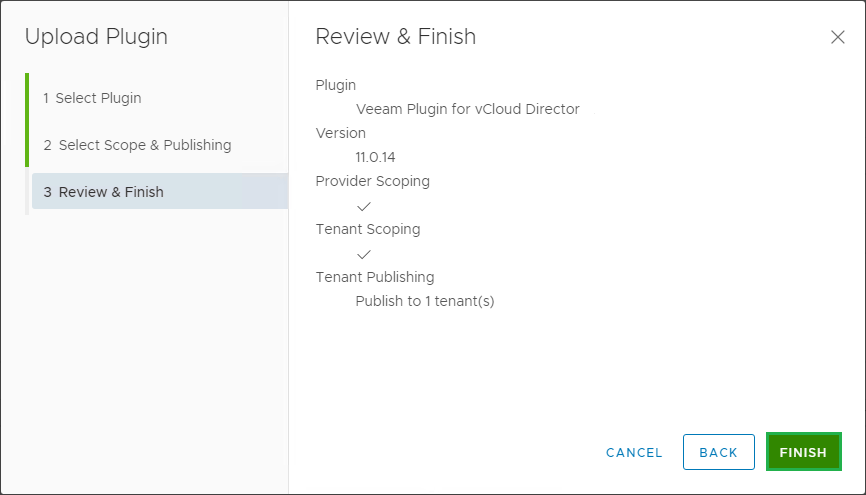
Task: Click the Publish to 1 tenant(s) text
Action: tap(425, 301)
